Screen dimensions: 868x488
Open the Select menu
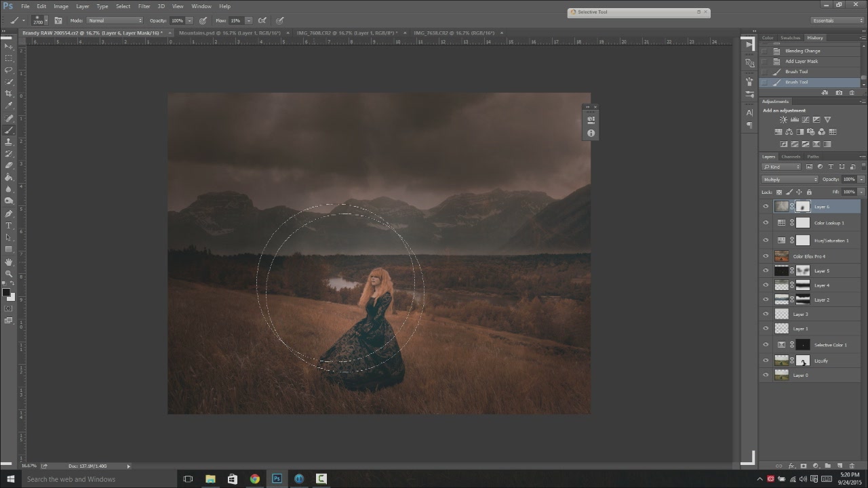[x=123, y=6]
